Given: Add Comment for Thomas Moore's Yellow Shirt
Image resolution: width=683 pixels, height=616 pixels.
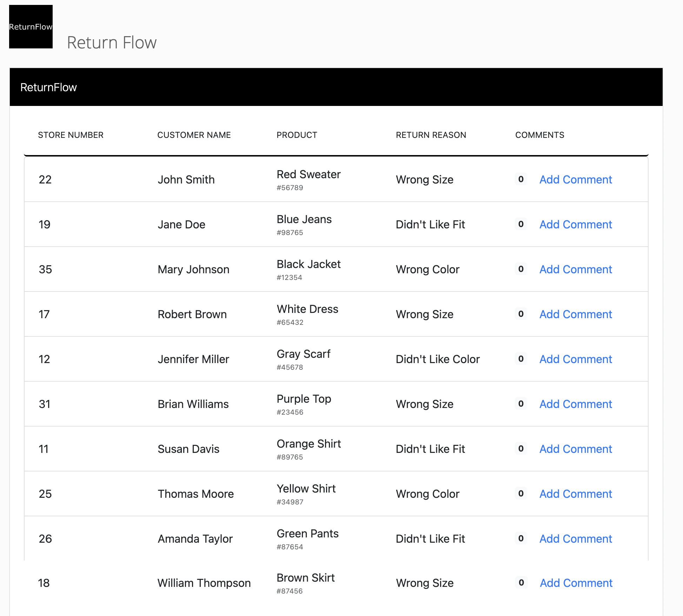Looking at the screenshot, I should point(576,494).
